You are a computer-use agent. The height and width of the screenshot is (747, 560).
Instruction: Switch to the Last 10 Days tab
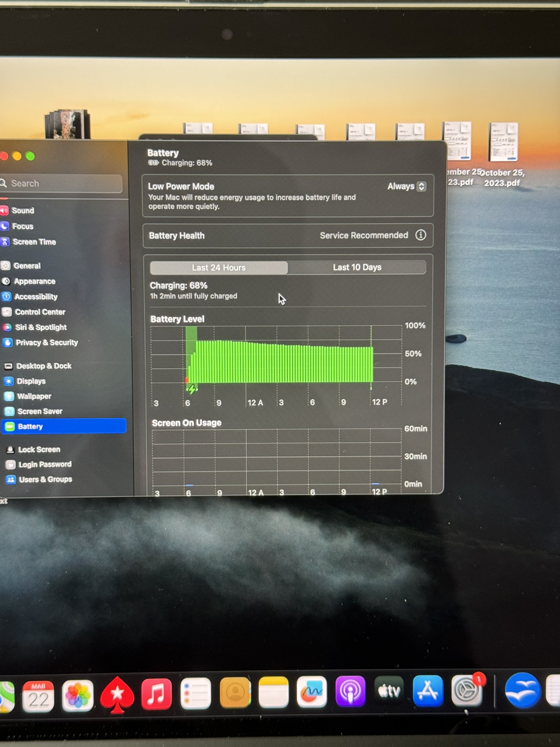(x=357, y=267)
